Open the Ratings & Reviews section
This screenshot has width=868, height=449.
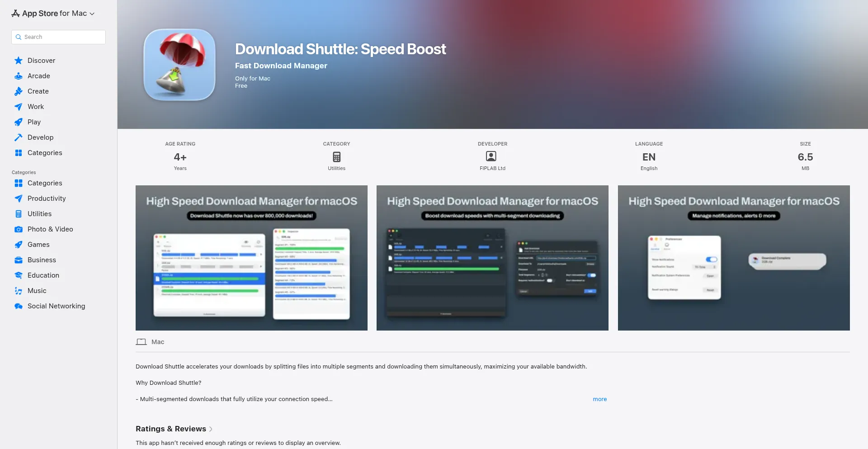(174, 429)
